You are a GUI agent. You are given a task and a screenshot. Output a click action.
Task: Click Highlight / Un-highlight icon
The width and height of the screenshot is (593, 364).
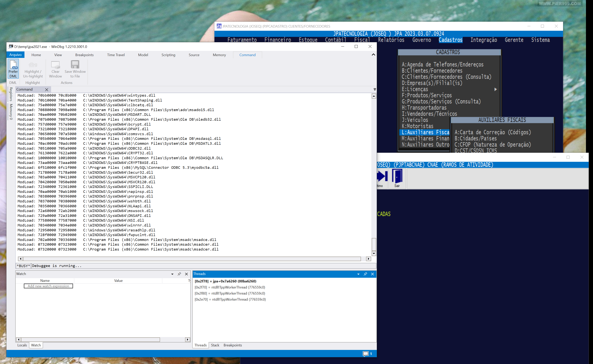click(x=33, y=65)
